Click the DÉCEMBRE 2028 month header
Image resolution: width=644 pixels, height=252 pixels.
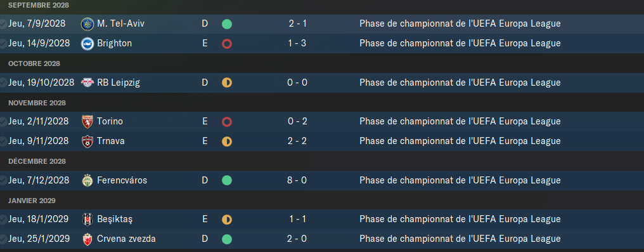point(37,161)
